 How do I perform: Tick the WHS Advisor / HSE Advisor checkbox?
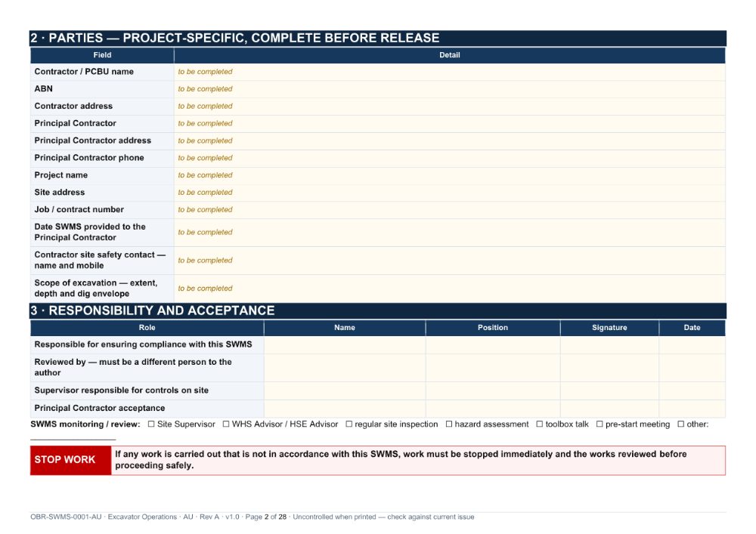pos(226,424)
